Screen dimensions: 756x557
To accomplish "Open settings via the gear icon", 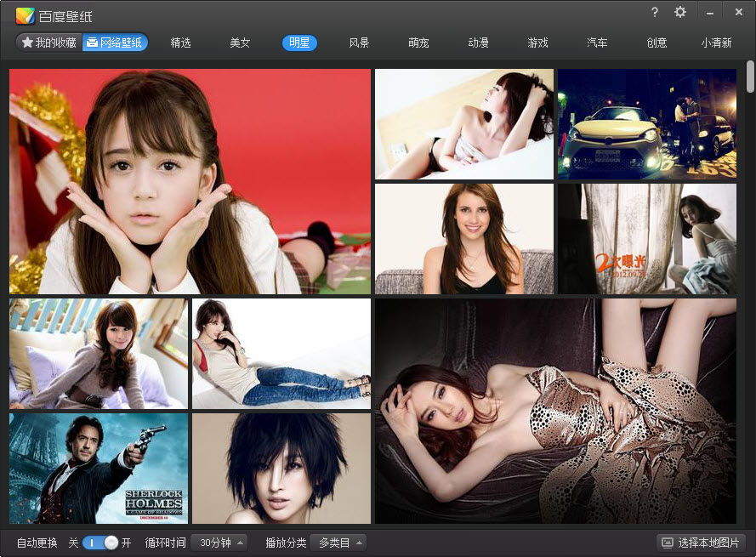I will pyautogui.click(x=679, y=12).
